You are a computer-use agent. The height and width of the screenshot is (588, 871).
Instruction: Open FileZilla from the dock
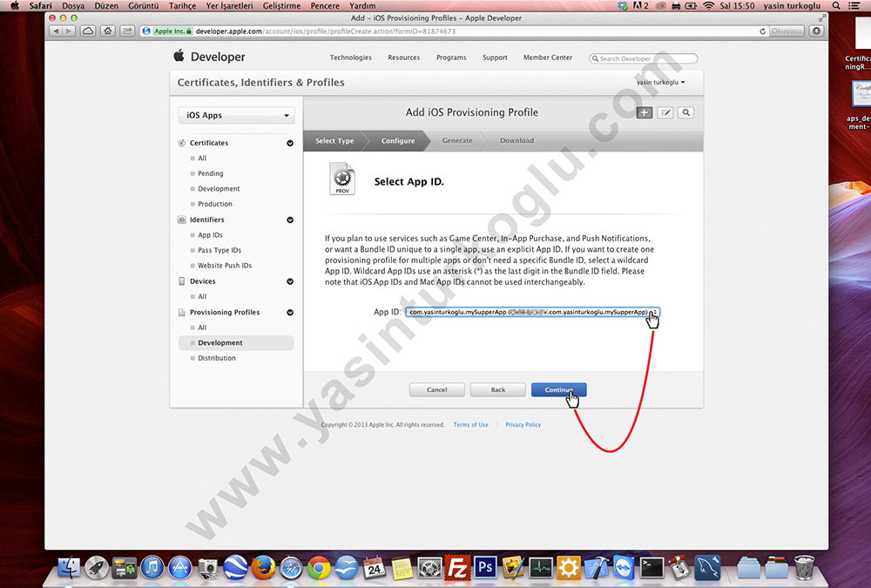tap(458, 568)
